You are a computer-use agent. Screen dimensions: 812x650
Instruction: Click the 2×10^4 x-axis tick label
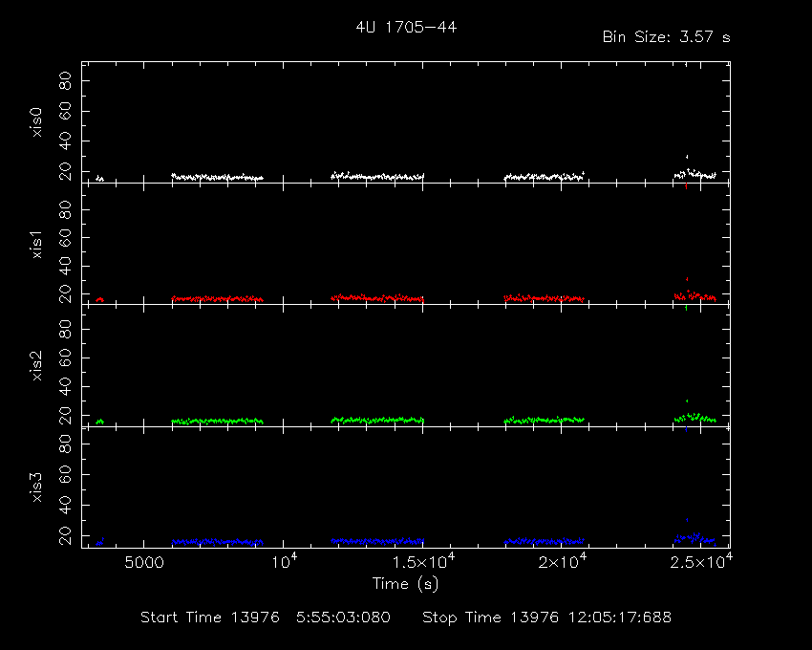pyautogui.click(x=563, y=561)
